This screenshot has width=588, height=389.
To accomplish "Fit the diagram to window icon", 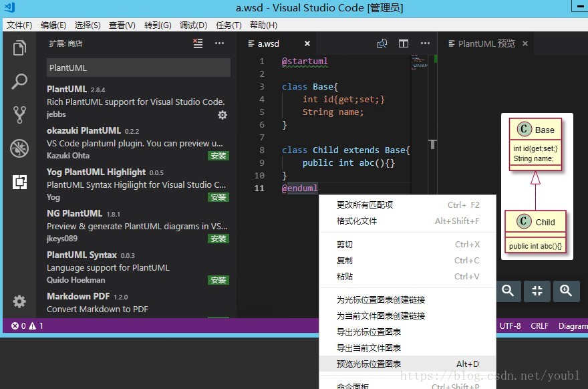I will click(x=537, y=291).
